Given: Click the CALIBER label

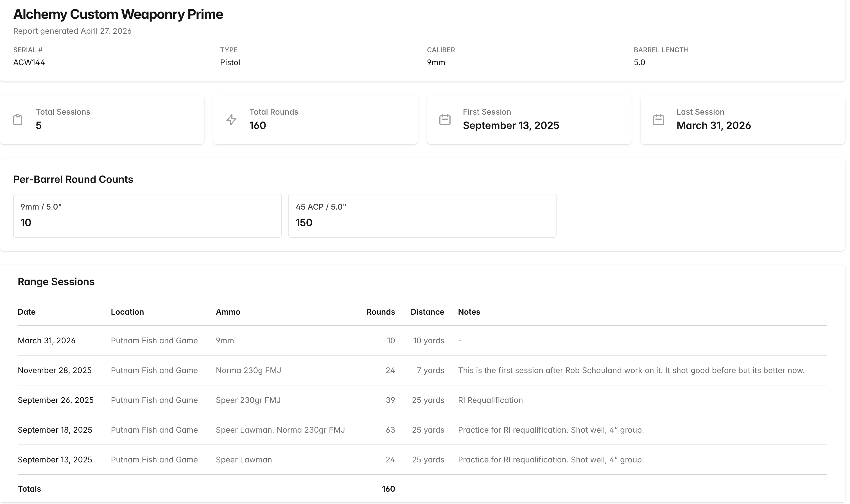Looking at the screenshot, I should coord(441,50).
